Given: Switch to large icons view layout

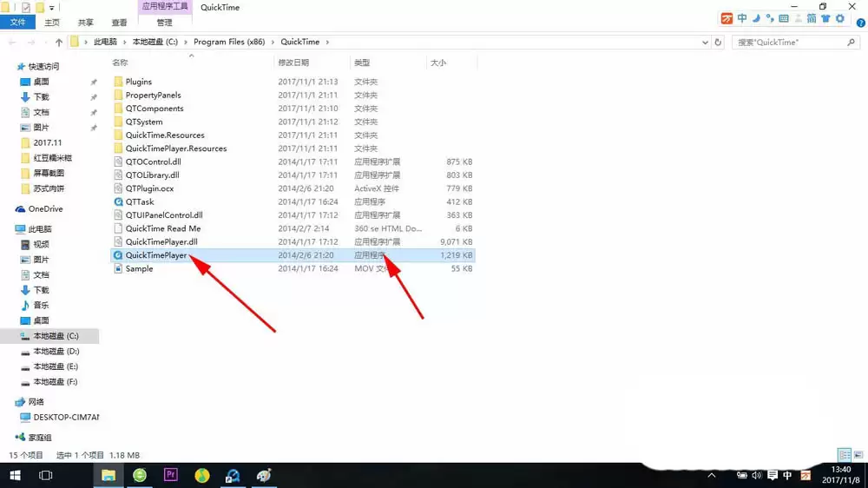Looking at the screenshot, I should point(858,455).
